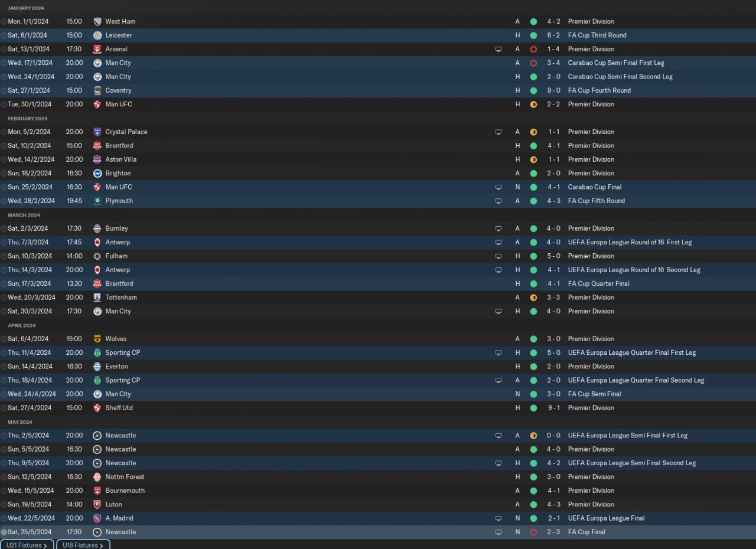Click the green win indicator on Coventry row

tap(533, 90)
